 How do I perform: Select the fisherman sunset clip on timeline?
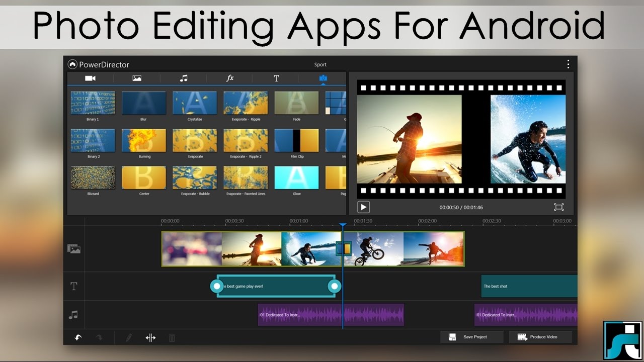pos(252,248)
